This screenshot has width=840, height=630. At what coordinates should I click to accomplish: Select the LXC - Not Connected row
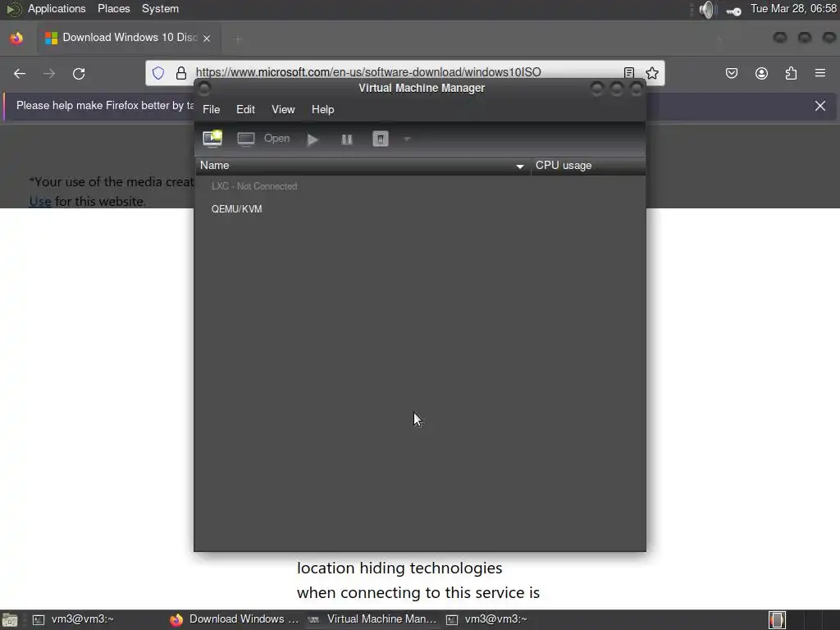(x=420, y=186)
